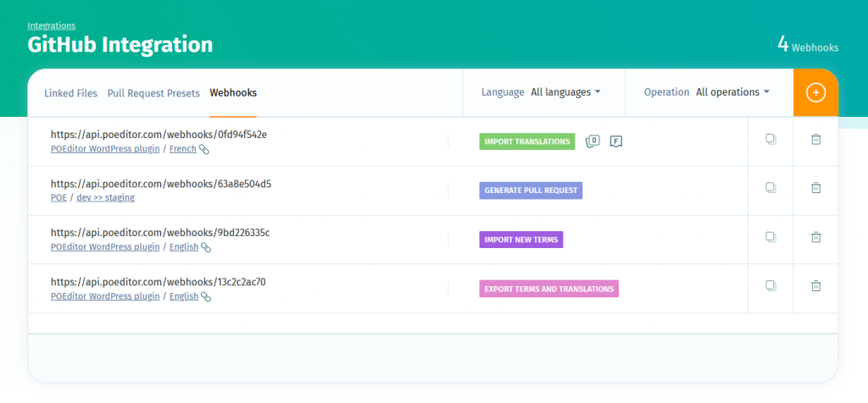Screen dimensions: 868x403
Task: Switch to the Linked Files tab
Action: coord(71,93)
